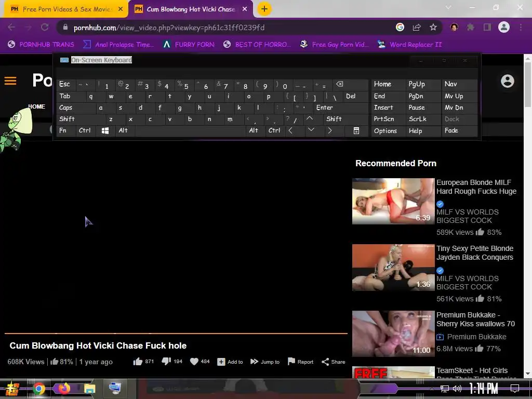Reload the page with the refresh icon

point(45,28)
